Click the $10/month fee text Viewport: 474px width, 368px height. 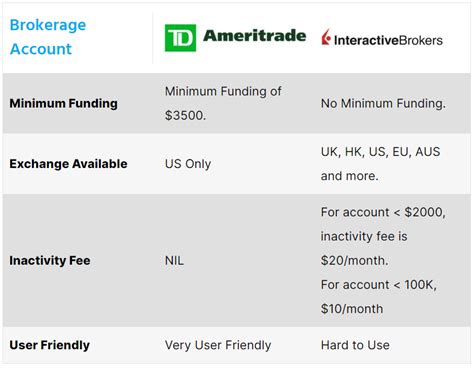click(352, 309)
